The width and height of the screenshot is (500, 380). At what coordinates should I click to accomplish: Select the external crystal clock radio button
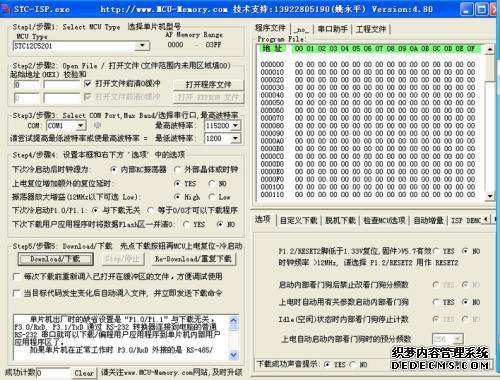[178, 169]
